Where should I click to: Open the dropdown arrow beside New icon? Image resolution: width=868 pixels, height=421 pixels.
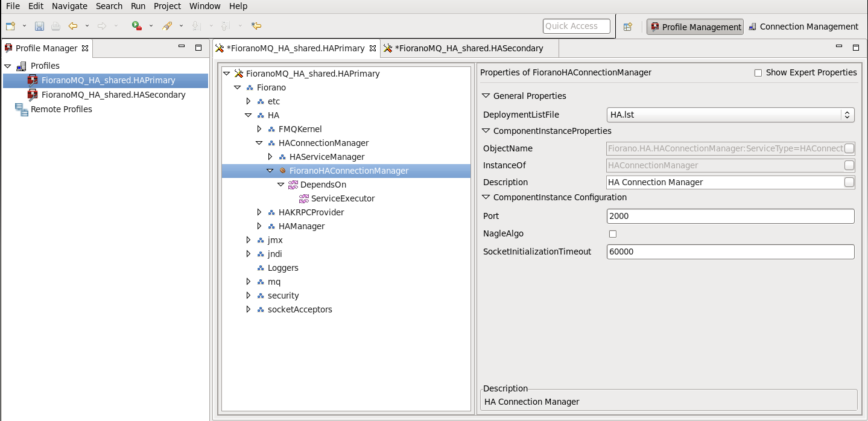[24, 26]
